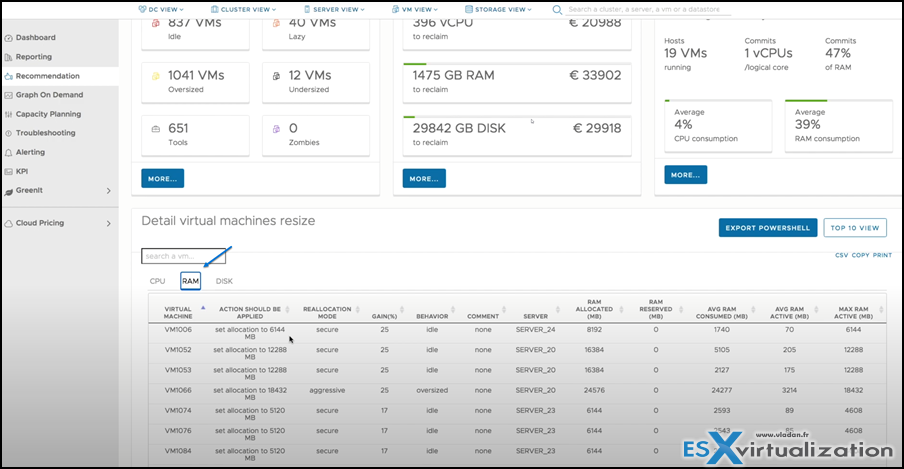Sort by MAX RAM ACTIVE (MB) column
The height and width of the screenshot is (469, 904).
(853, 313)
